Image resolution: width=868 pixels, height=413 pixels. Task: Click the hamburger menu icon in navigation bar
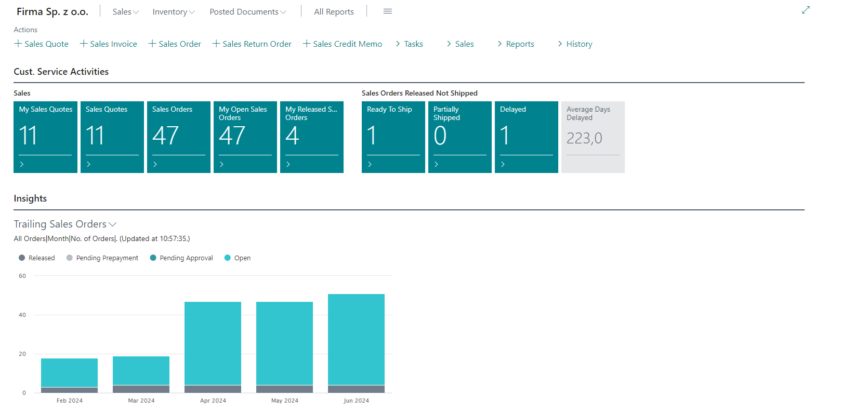point(387,11)
